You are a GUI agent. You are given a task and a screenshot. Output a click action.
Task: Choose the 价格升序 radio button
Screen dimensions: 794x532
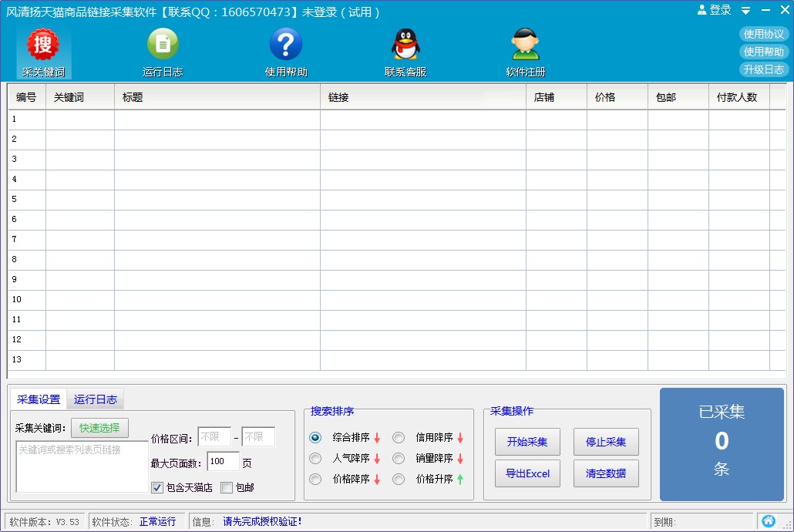(x=399, y=480)
